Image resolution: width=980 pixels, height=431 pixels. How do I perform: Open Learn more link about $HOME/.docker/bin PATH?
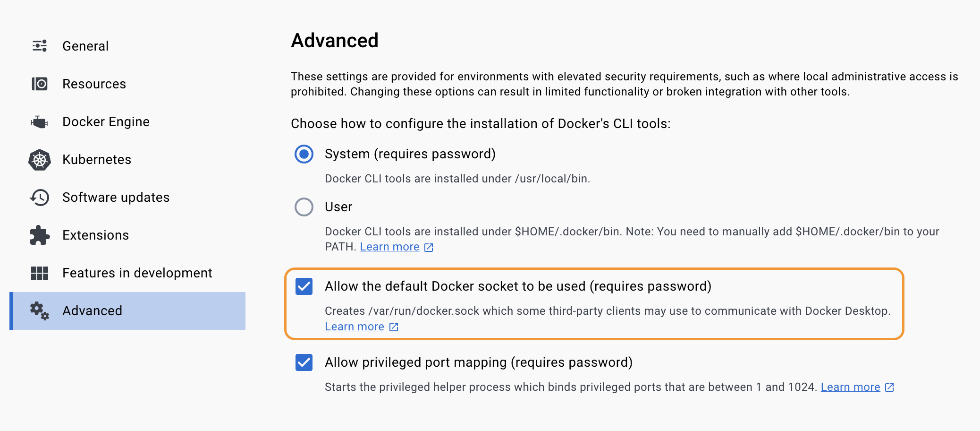(389, 246)
